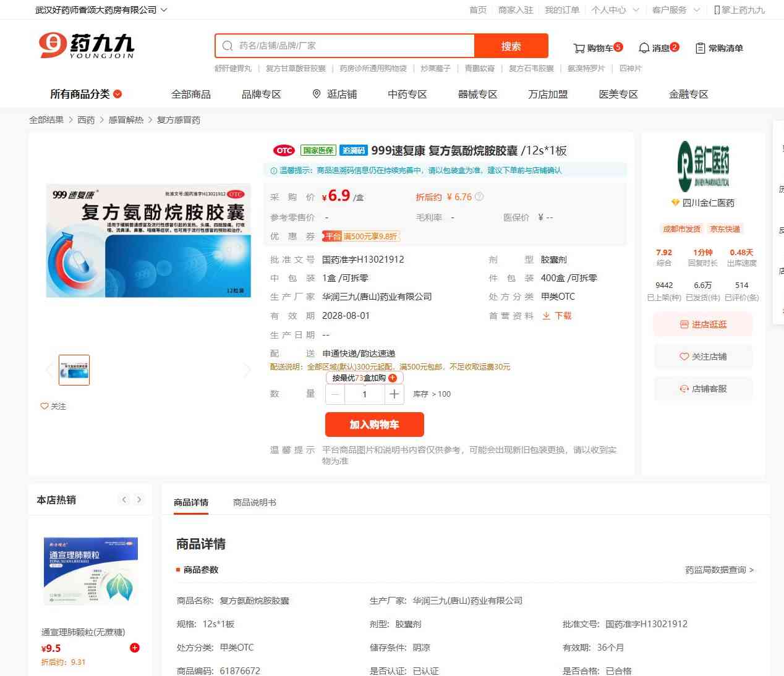Download the first-sale documents
Image resolution: width=784 pixels, height=676 pixels.
[556, 316]
